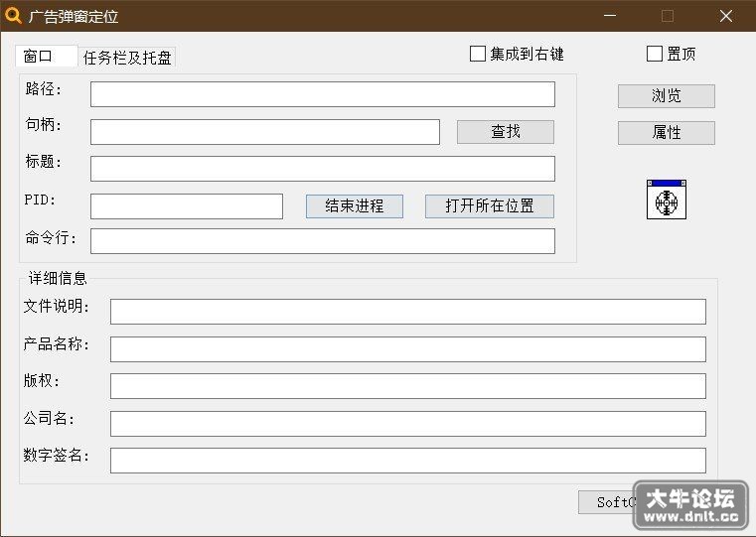Focus the 命令行 input field

(x=323, y=241)
